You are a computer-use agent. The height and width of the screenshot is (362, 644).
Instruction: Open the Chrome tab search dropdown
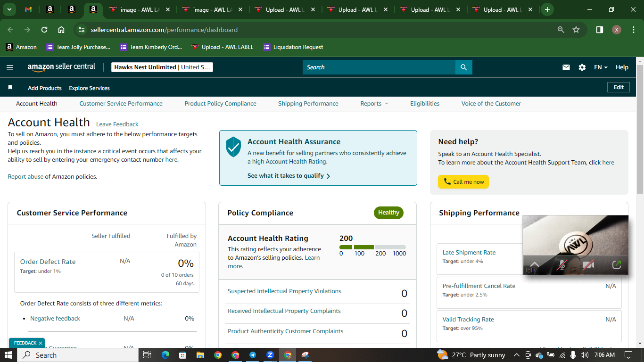[10, 9]
